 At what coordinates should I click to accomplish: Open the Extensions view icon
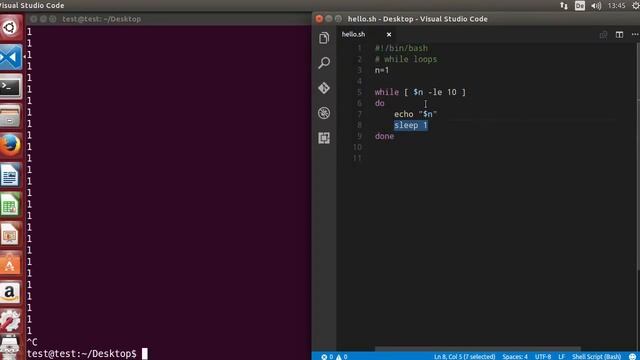(324, 138)
